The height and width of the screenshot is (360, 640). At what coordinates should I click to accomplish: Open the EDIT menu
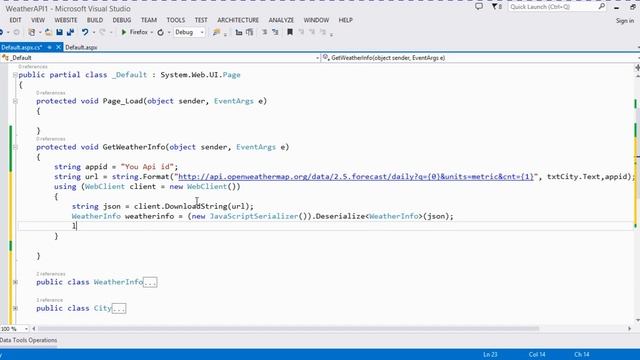click(x=16, y=20)
